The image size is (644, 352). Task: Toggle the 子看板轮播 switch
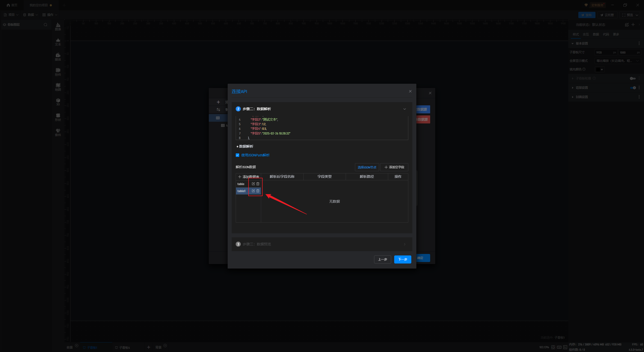click(632, 78)
